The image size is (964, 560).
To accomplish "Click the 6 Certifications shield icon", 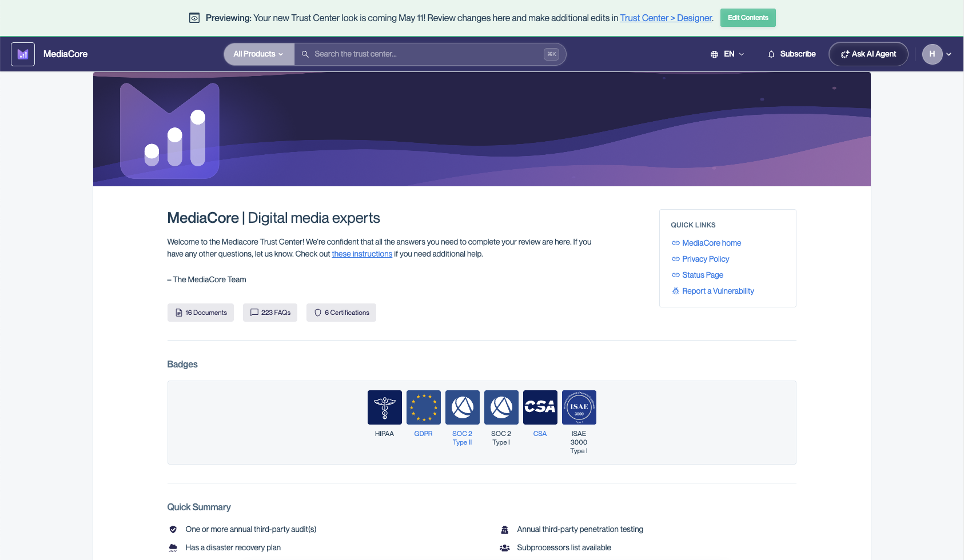I will coord(318,312).
